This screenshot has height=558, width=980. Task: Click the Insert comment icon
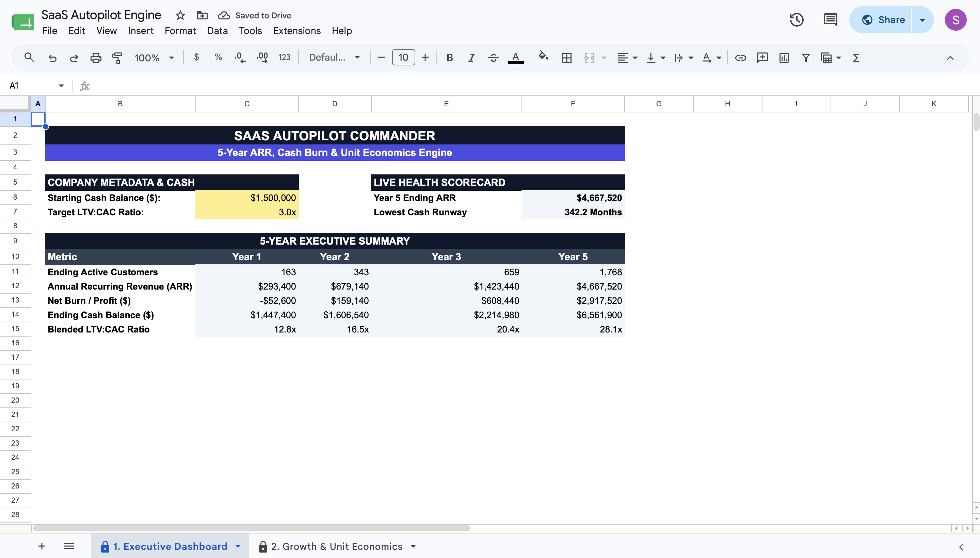762,58
